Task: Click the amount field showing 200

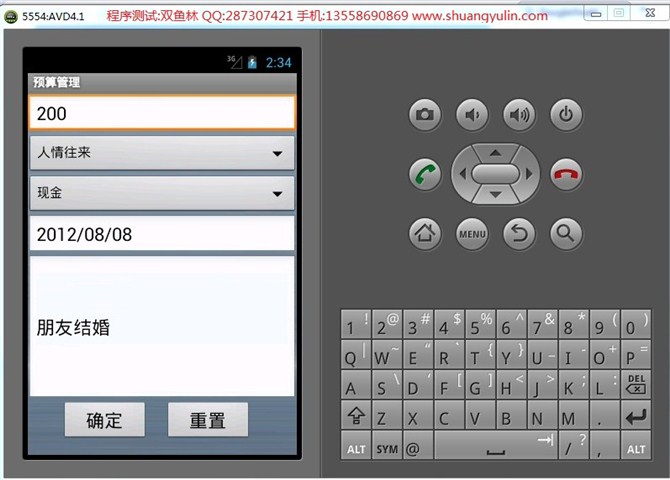Action: (162, 113)
